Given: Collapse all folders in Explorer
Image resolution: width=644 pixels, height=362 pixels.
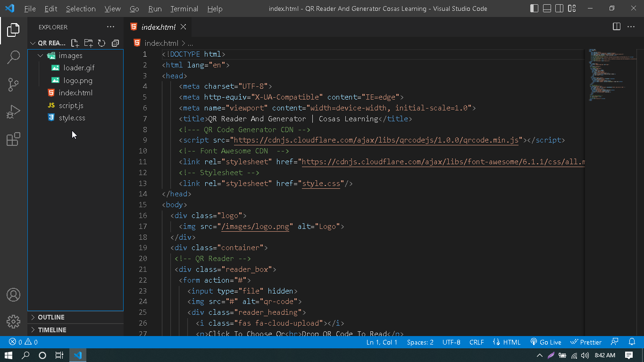Looking at the screenshot, I should click(115, 43).
